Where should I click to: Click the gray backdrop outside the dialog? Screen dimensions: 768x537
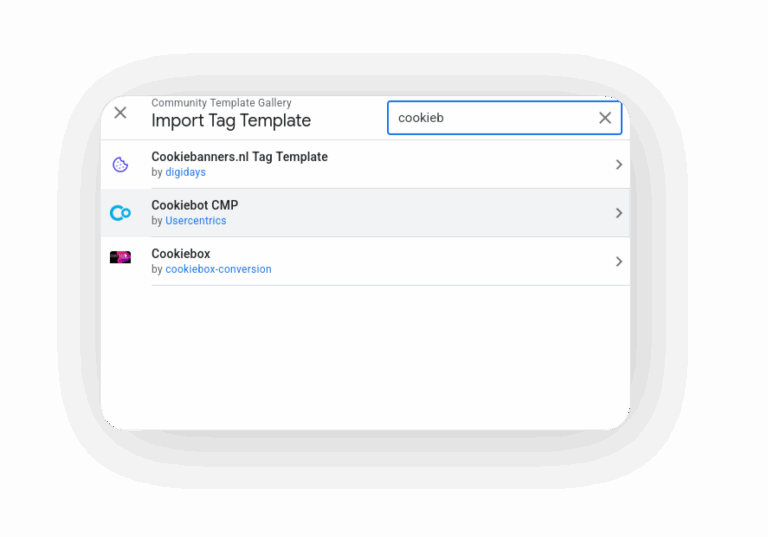pyautogui.click(x=49, y=269)
